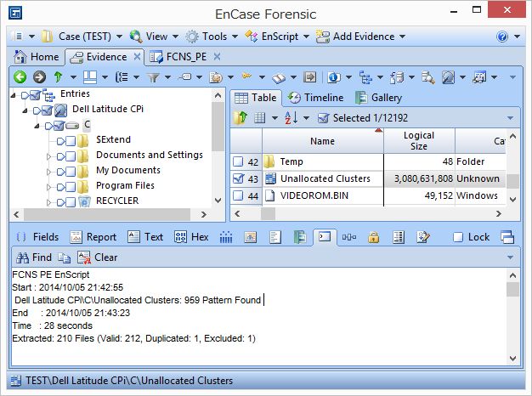532x396 pixels.
Task: Open the Console view tab icon
Action: (x=325, y=236)
